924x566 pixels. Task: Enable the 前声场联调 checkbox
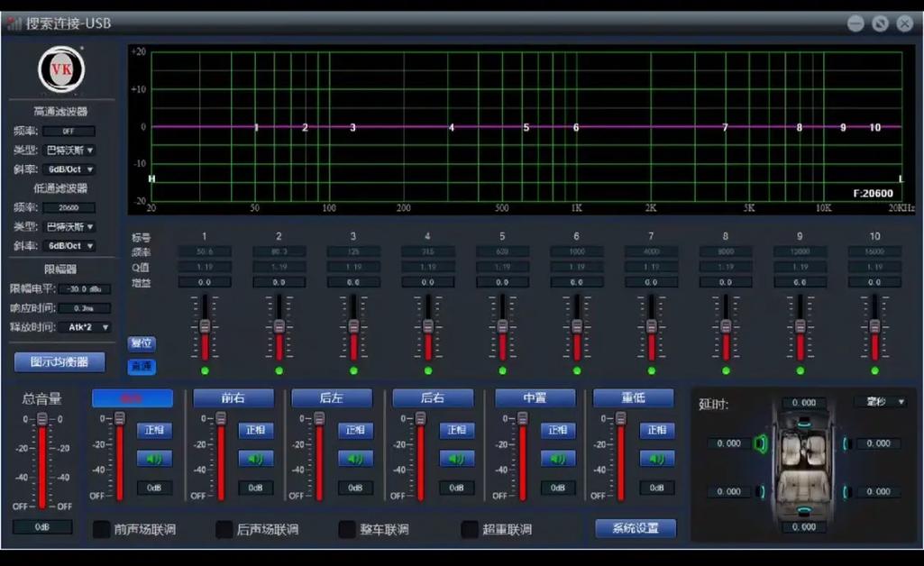click(101, 529)
